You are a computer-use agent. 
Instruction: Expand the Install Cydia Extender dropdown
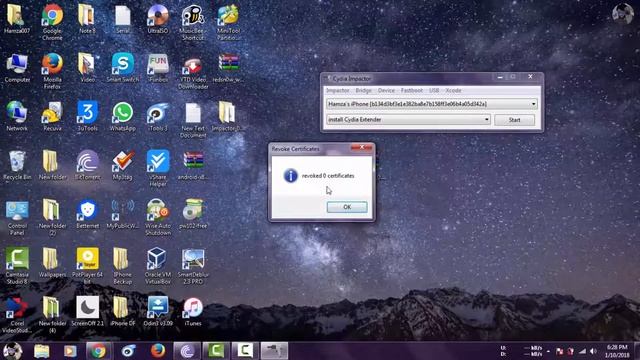click(x=487, y=120)
